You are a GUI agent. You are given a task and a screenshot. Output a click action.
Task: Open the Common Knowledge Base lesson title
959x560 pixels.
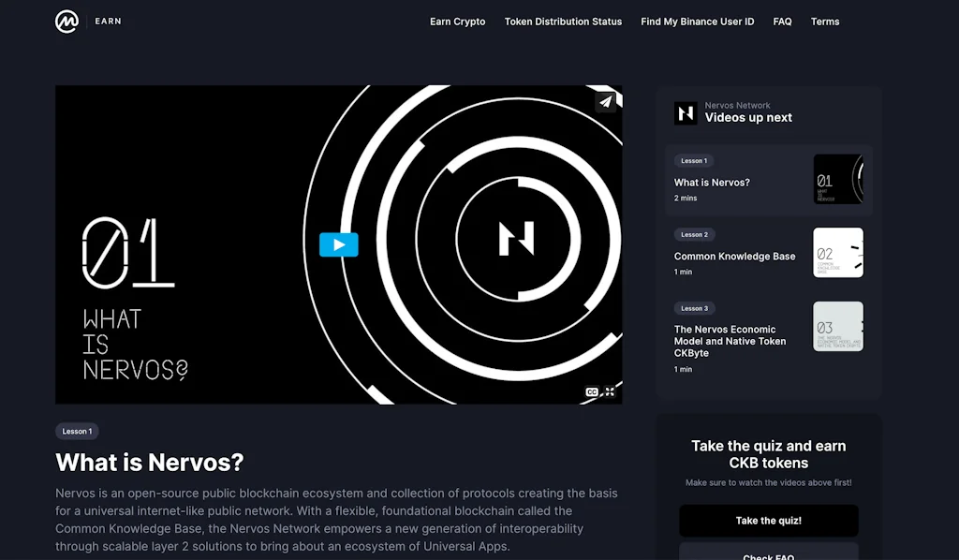[734, 256]
